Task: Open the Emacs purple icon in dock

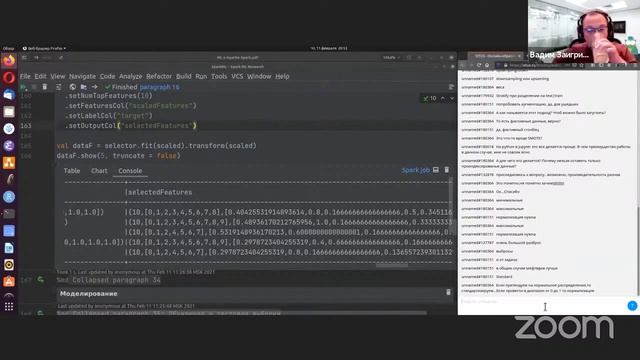Action: (9, 146)
